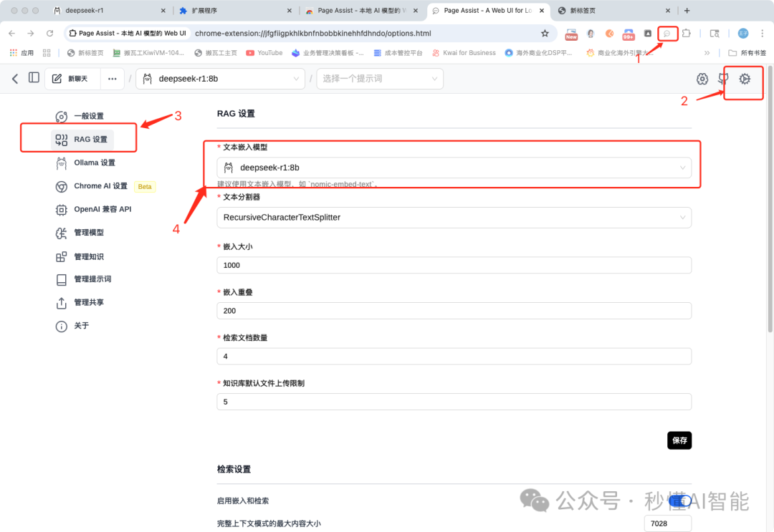Close the 扩展程序 tab

[290, 10]
